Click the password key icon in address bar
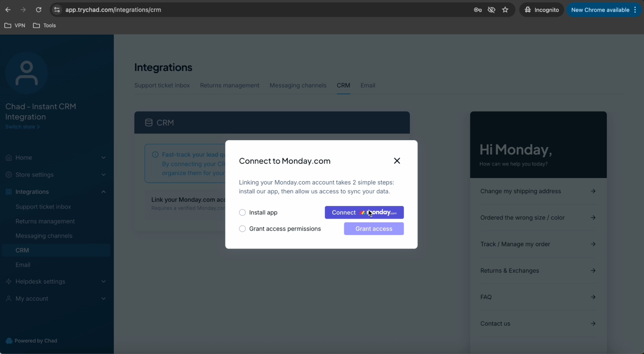Screen dimensions: 644x354 tap(478, 10)
